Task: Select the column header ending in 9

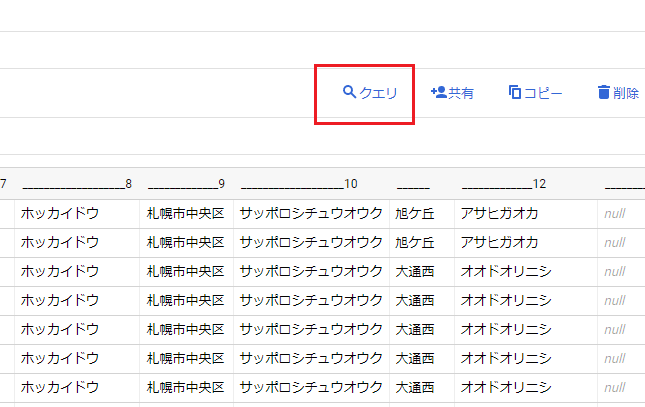Action: tap(186, 183)
